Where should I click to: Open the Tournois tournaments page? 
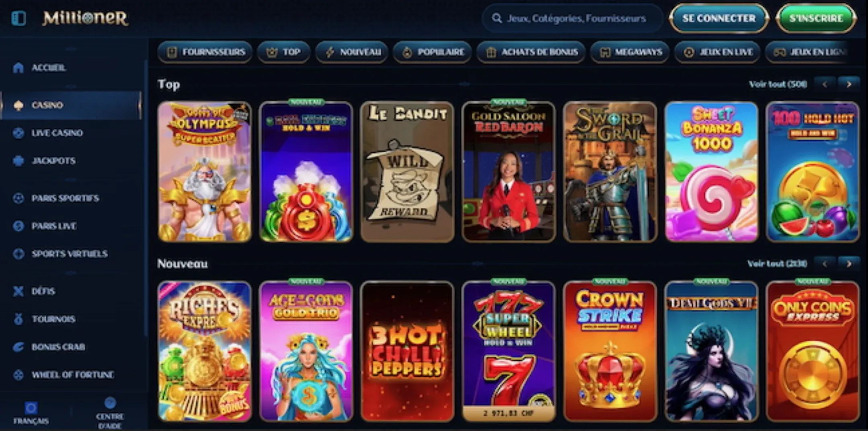click(x=44, y=319)
